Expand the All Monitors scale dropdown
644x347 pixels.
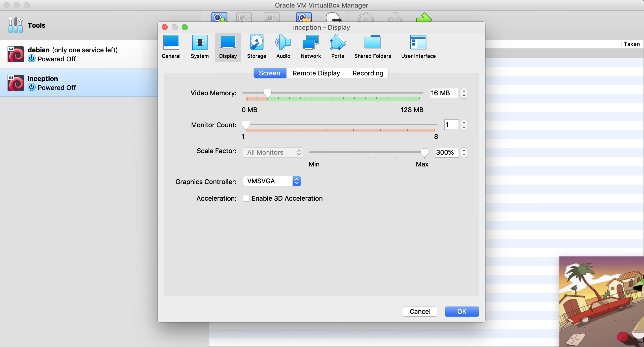273,152
